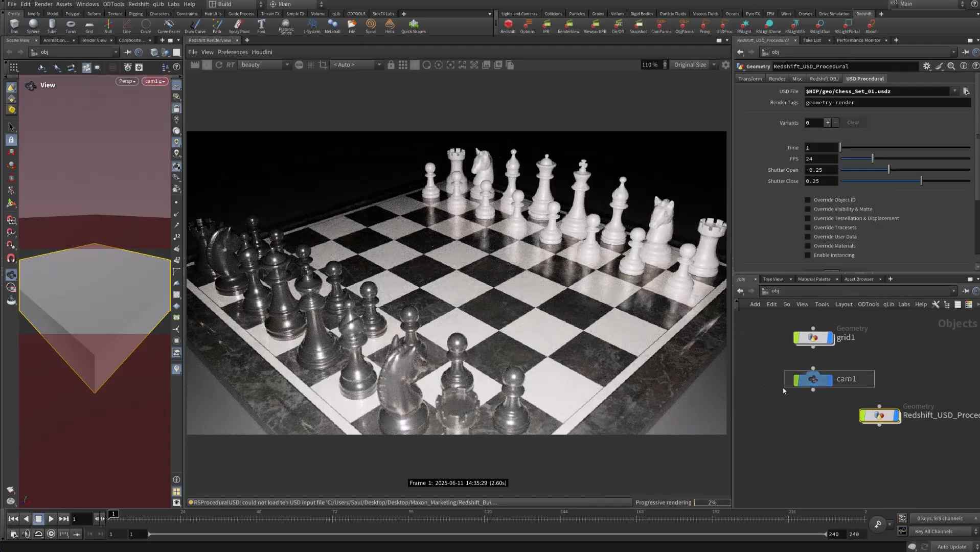Open the beauty AOV dropdown
The height and width of the screenshot is (552, 980).
(x=265, y=65)
